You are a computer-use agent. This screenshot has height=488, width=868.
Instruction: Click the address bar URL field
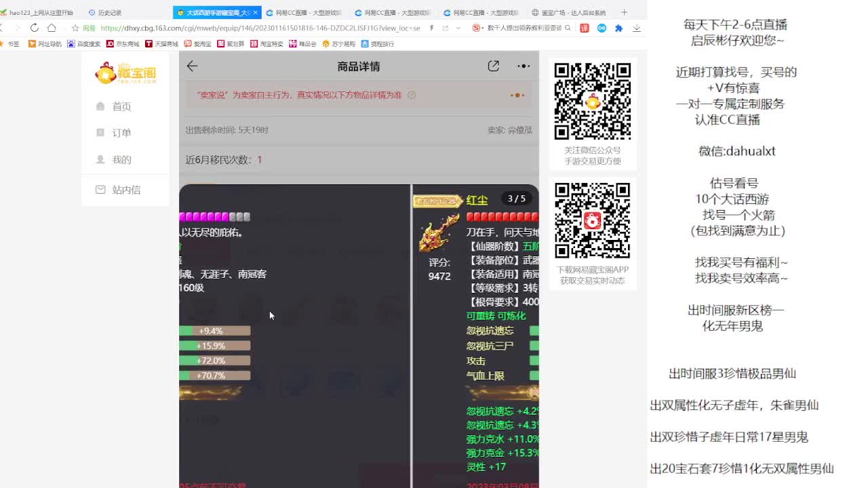coord(260,28)
